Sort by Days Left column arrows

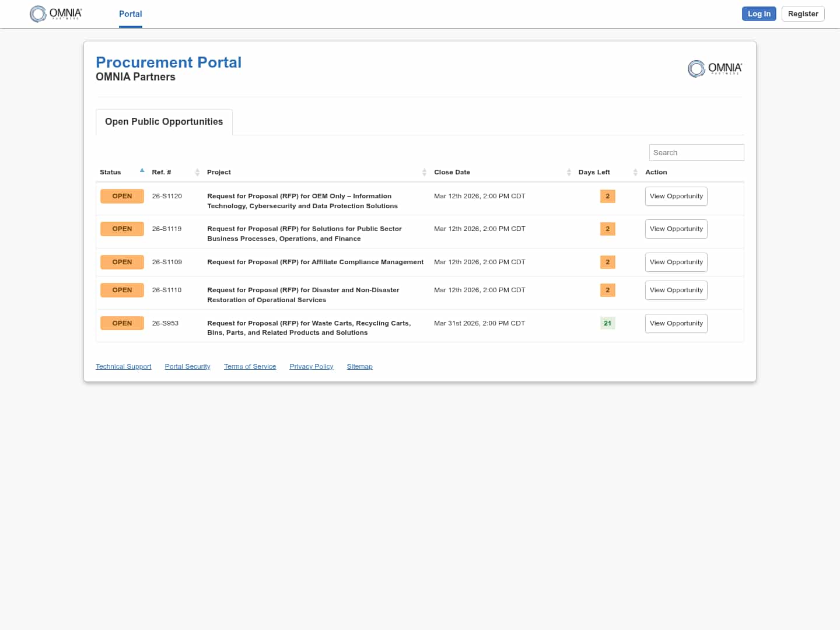pyautogui.click(x=635, y=172)
